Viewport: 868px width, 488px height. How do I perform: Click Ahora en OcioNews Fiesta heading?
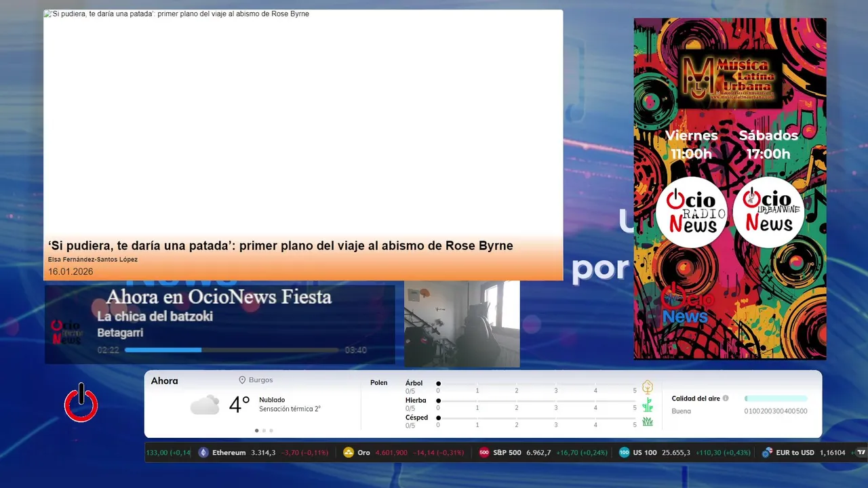219,297
